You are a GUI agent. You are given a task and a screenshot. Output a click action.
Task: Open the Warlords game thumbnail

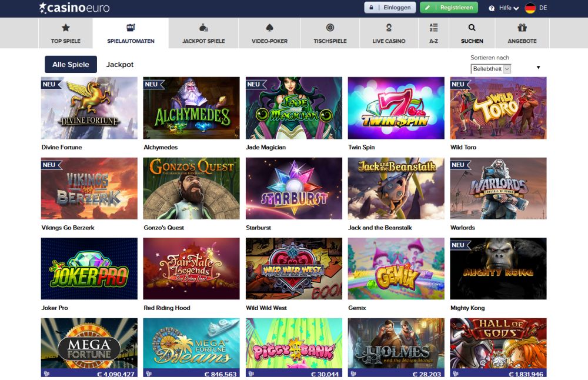click(499, 188)
